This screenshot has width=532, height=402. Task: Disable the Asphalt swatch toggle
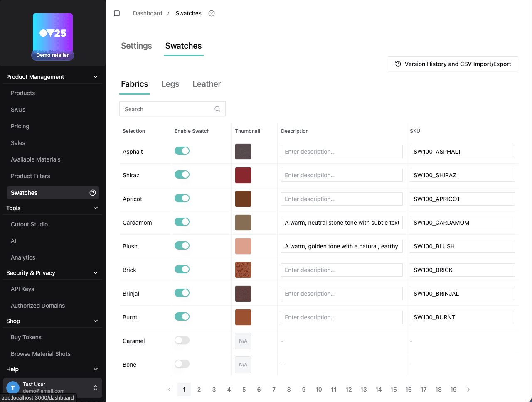[182, 151]
